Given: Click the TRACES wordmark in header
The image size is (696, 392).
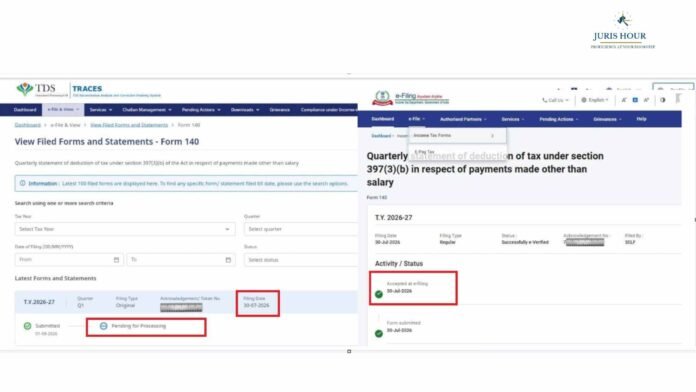Looking at the screenshot, I should [x=87, y=89].
